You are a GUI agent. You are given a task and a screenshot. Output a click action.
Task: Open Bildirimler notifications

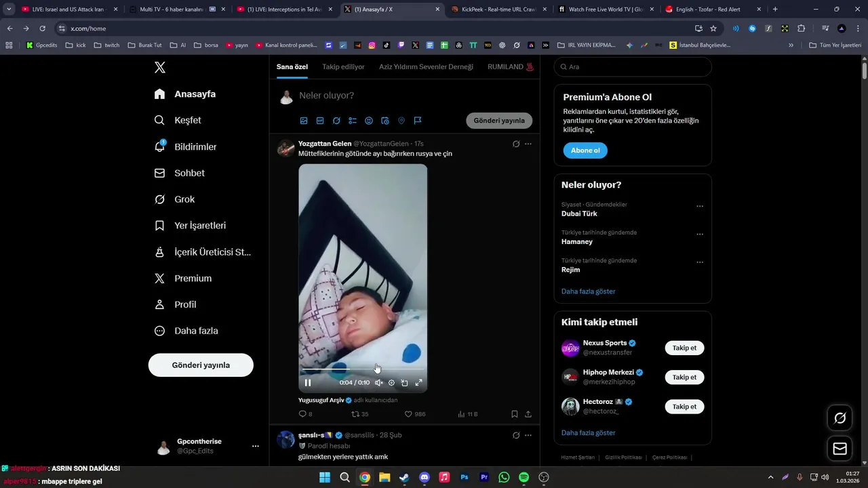click(x=186, y=146)
